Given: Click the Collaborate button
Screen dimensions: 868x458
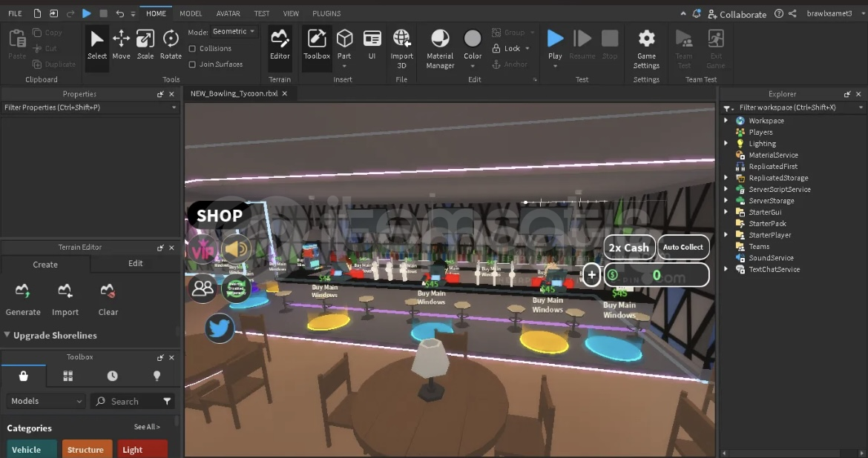Looking at the screenshot, I should tap(737, 14).
